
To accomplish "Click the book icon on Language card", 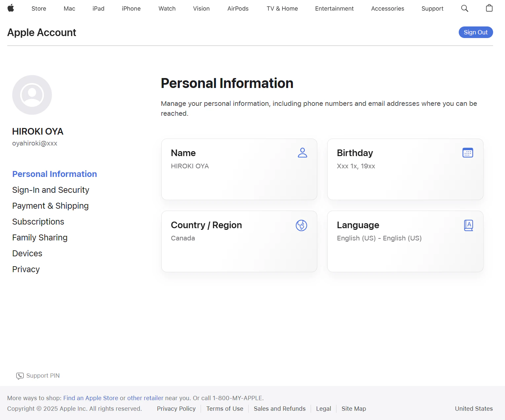I will click(x=469, y=225).
